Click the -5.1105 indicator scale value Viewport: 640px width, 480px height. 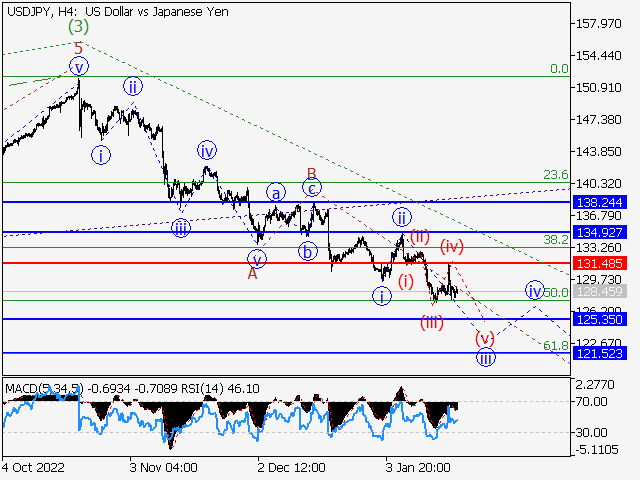click(597, 450)
